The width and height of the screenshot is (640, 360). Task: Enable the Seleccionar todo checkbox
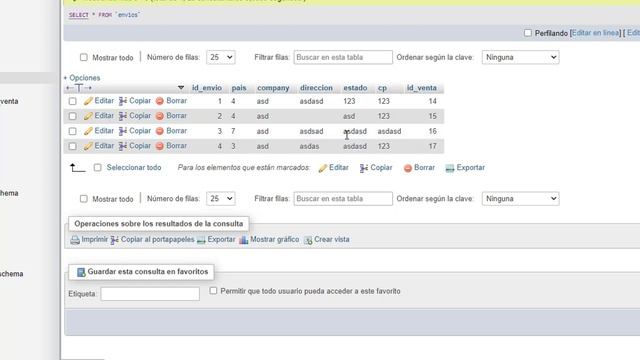point(98,168)
